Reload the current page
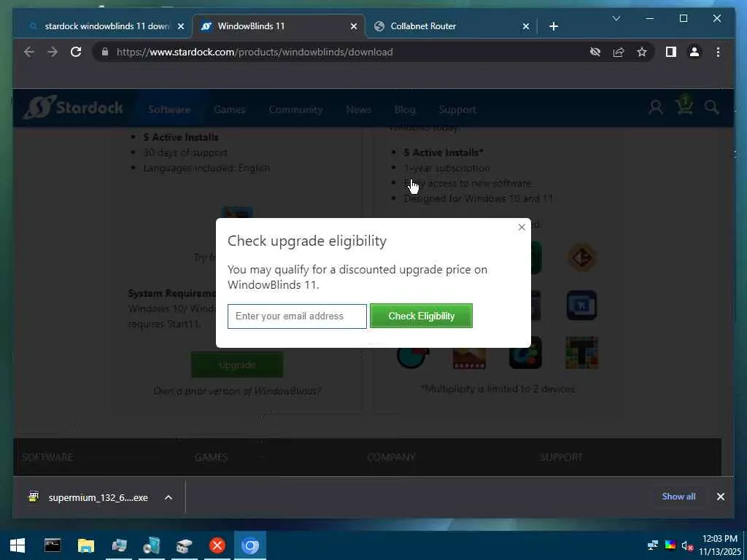 [x=76, y=52]
